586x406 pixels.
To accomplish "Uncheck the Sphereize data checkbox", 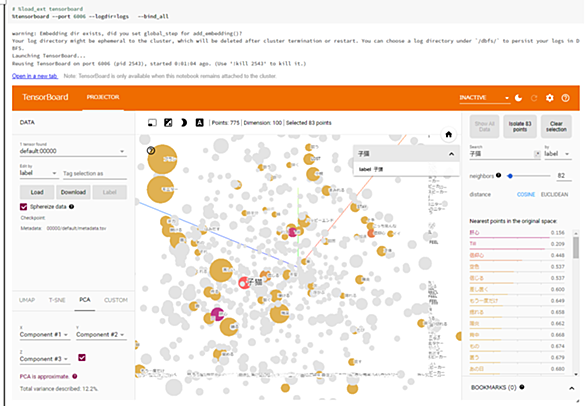I will click(x=24, y=207).
